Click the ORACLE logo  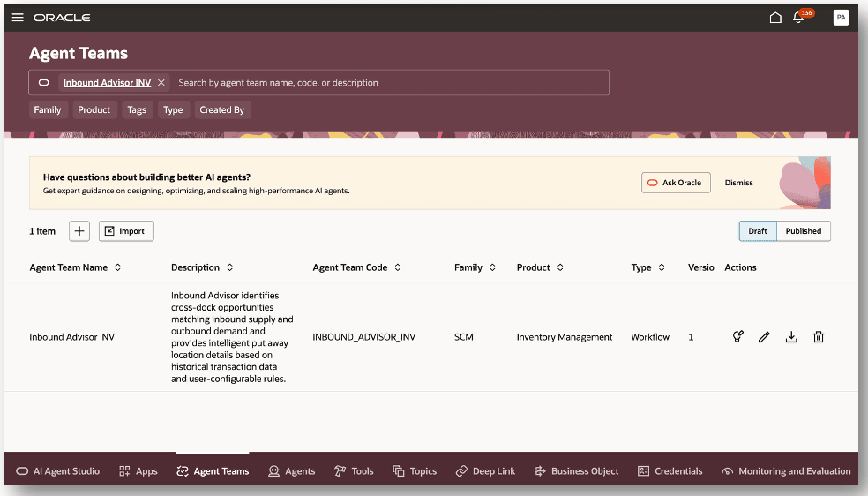[x=62, y=18]
